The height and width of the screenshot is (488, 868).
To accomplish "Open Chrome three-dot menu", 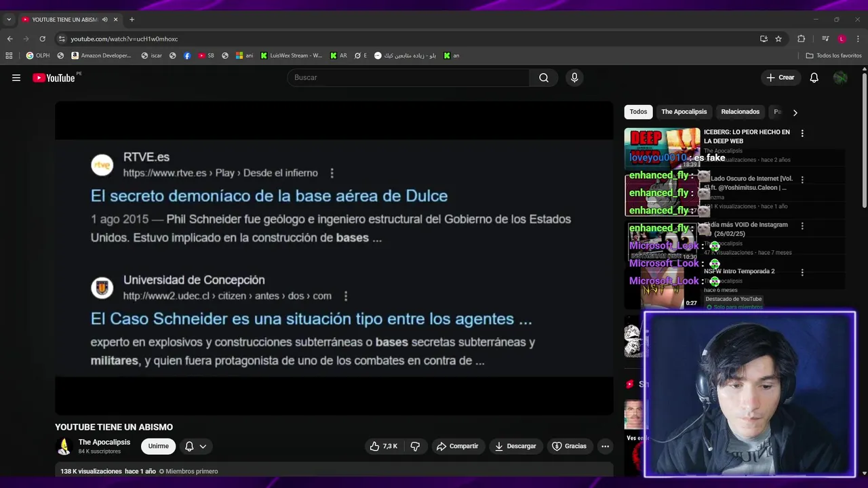I will coord(858,39).
